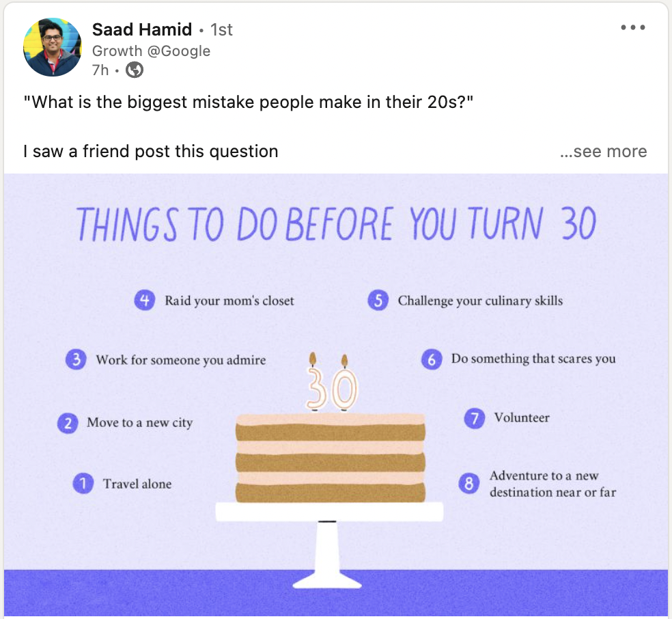The image size is (672, 619).
Task: Click the layered cake illustration
Action: click(x=330, y=458)
